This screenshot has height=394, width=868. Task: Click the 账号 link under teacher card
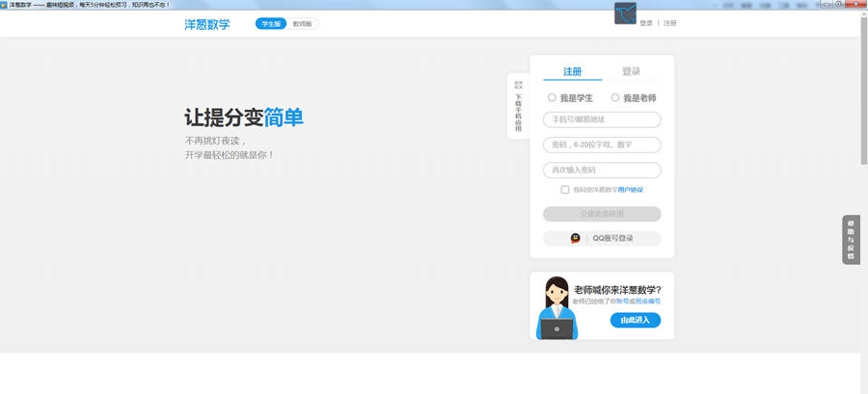[x=623, y=302]
